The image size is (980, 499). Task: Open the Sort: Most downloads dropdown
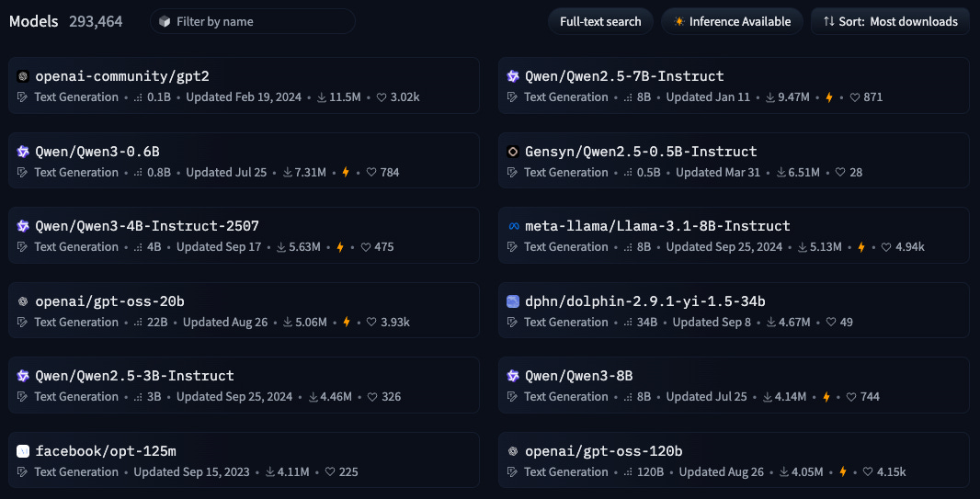[891, 22]
